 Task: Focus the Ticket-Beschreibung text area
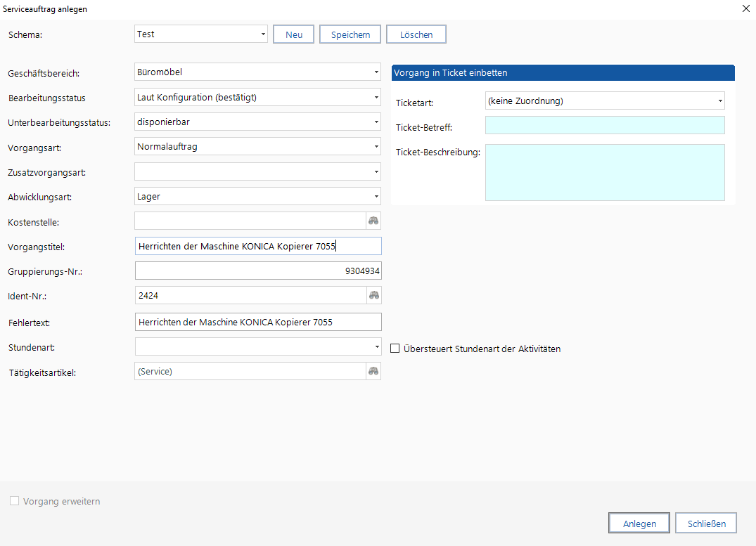[x=604, y=172]
